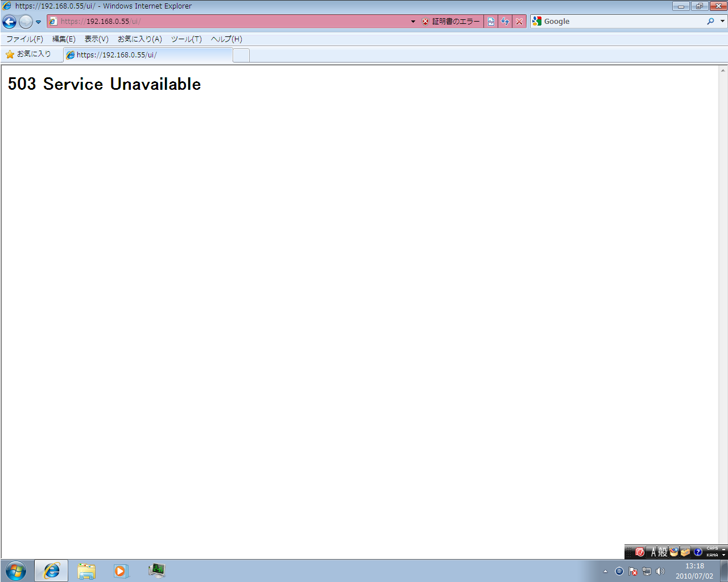Screen dimensions: 728x582
Task: Open the IME pad pencil-box icon
Action: (x=674, y=552)
